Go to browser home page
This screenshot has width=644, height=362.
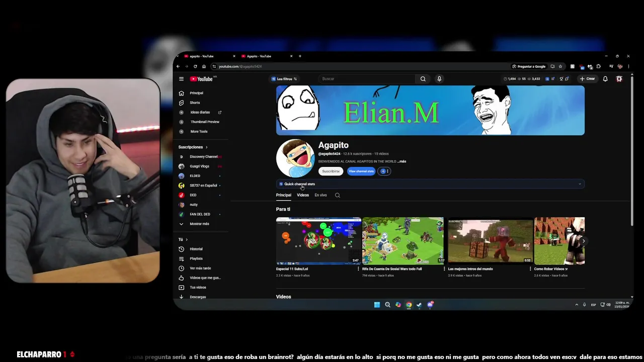(x=204, y=66)
